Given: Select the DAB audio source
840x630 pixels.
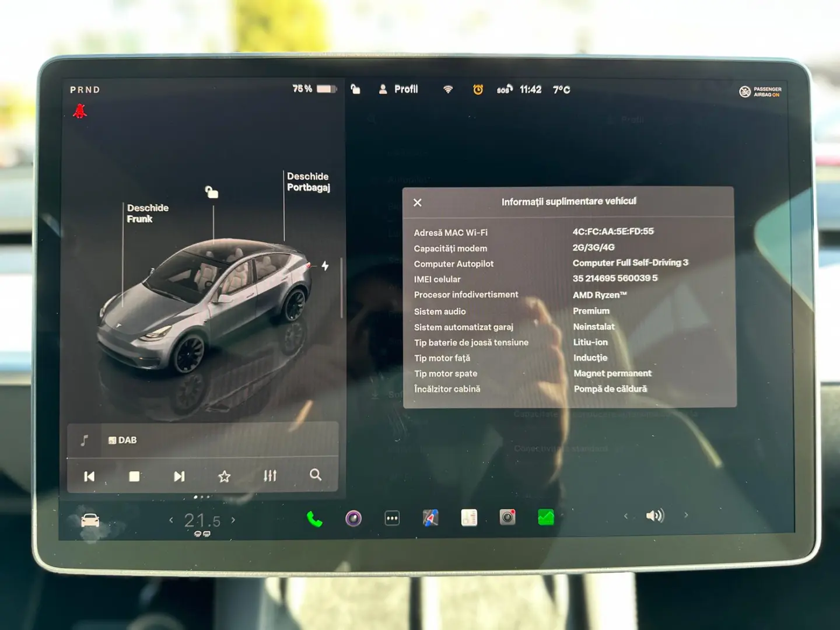Looking at the screenshot, I should (x=125, y=440).
